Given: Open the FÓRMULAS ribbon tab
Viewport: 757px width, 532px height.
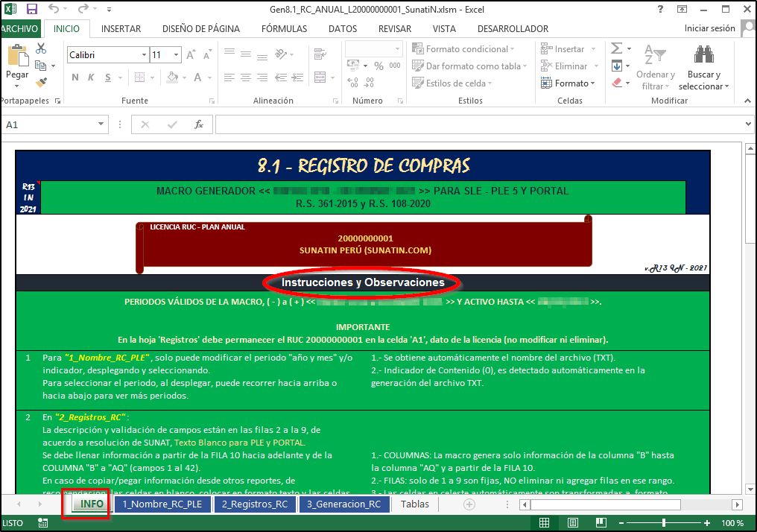Looking at the screenshot, I should [284, 29].
